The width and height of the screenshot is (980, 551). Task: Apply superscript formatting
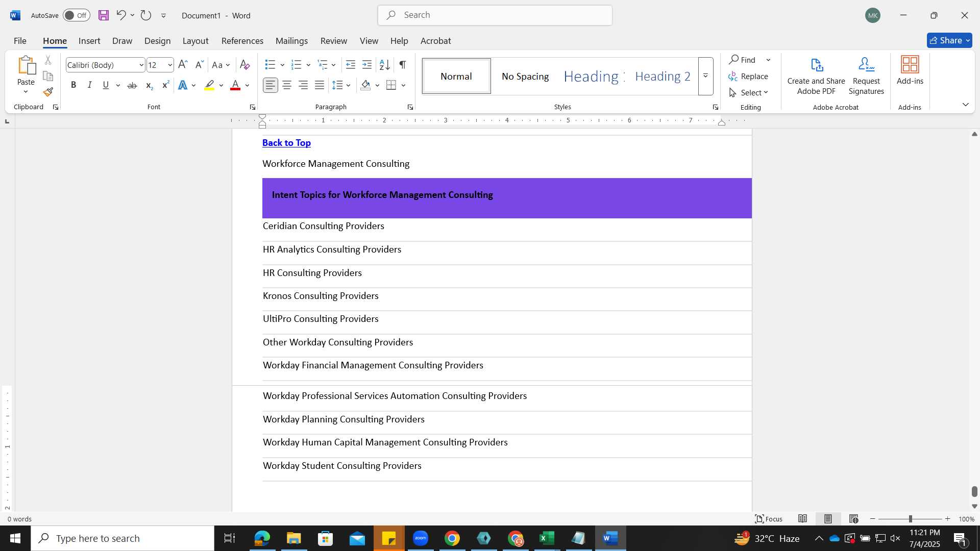[165, 85]
